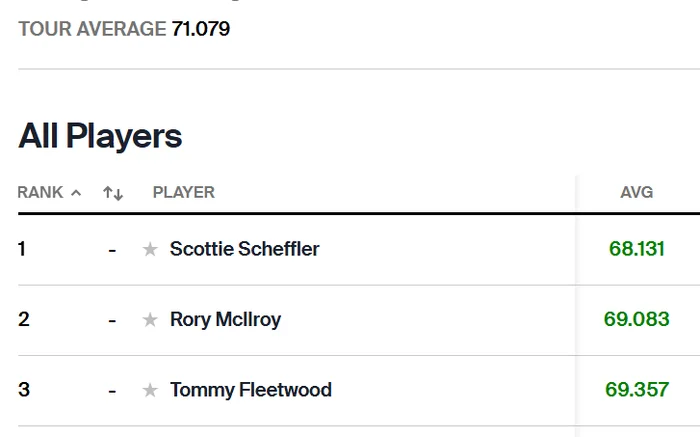Image resolution: width=700 pixels, height=437 pixels.
Task: Click the Tour Average value 71.079
Action: click(201, 29)
